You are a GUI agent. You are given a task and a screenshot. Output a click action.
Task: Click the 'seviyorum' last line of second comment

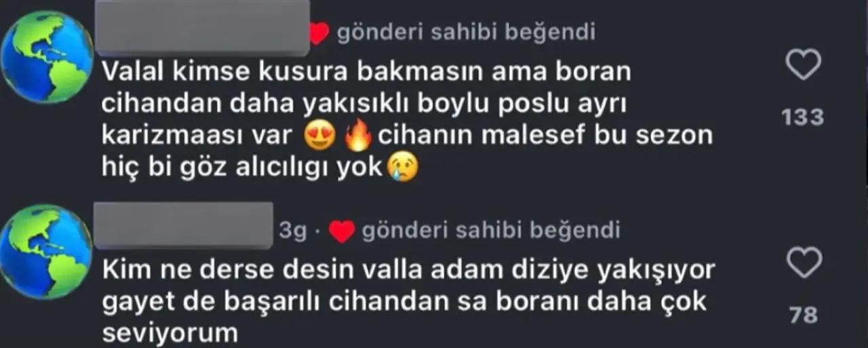click(x=170, y=334)
